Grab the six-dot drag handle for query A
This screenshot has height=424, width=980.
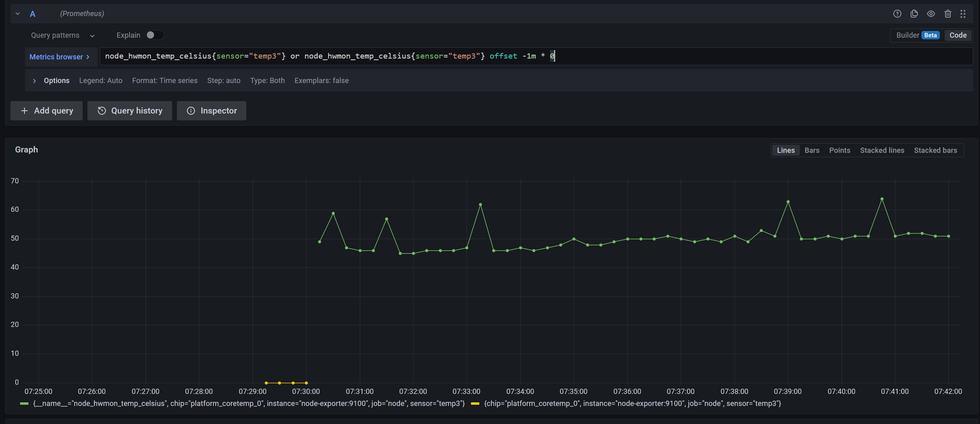pyautogui.click(x=963, y=13)
